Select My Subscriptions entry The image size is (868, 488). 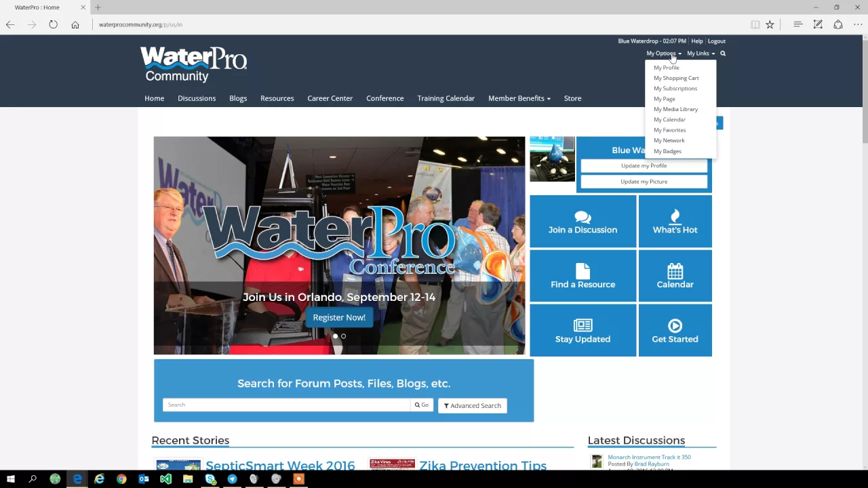pos(675,88)
